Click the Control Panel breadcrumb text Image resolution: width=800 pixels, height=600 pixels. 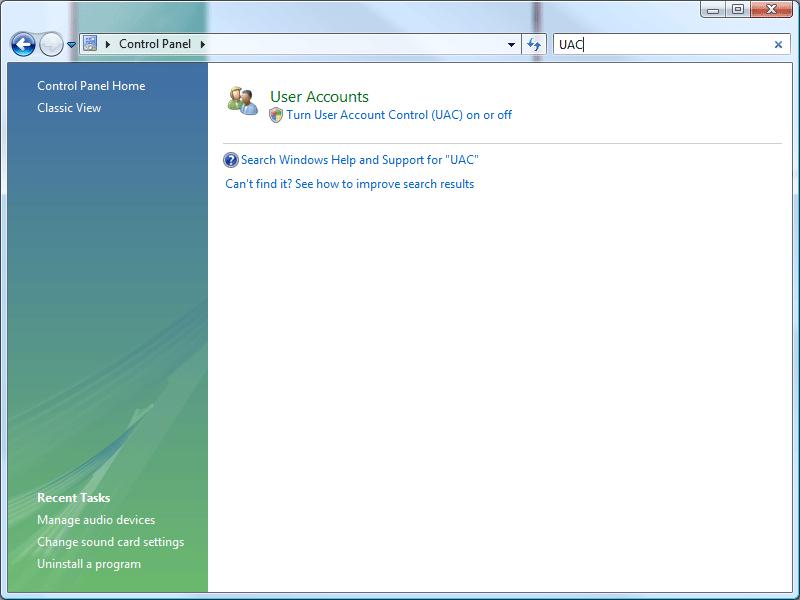[x=155, y=44]
